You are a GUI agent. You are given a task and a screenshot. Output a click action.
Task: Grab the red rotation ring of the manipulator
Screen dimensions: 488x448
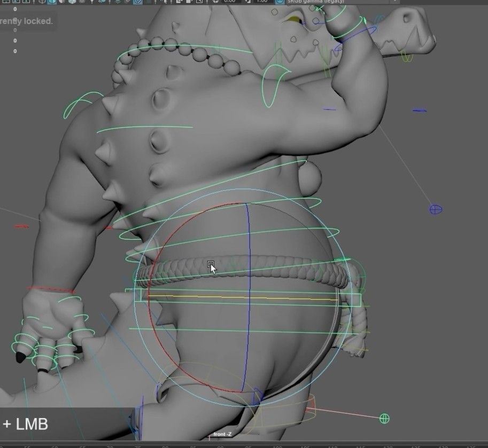click(150, 298)
